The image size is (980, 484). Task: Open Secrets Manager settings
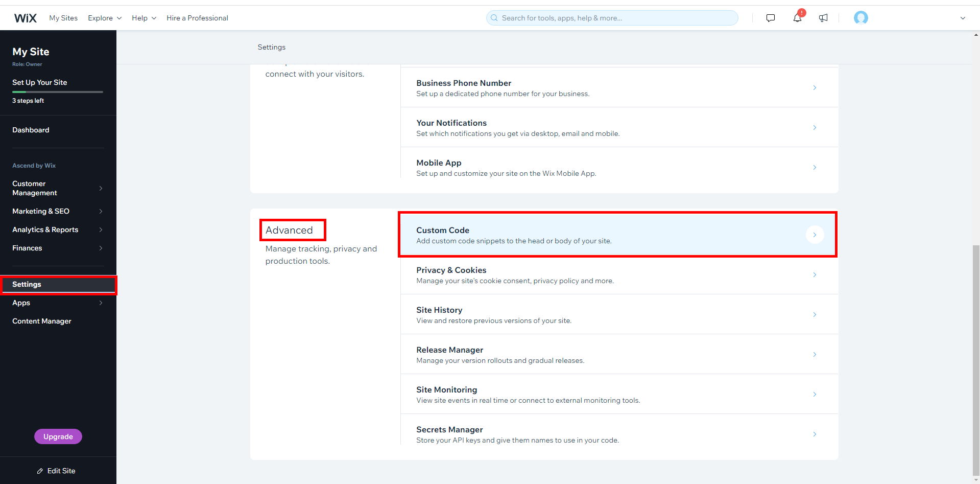[x=619, y=434]
